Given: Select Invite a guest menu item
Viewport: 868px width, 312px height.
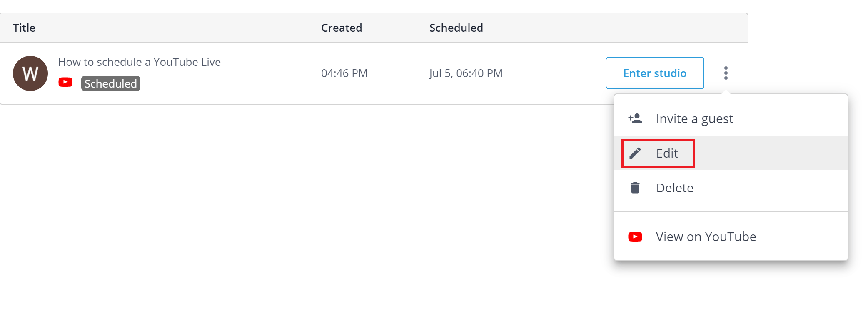Looking at the screenshot, I should pyautogui.click(x=694, y=119).
